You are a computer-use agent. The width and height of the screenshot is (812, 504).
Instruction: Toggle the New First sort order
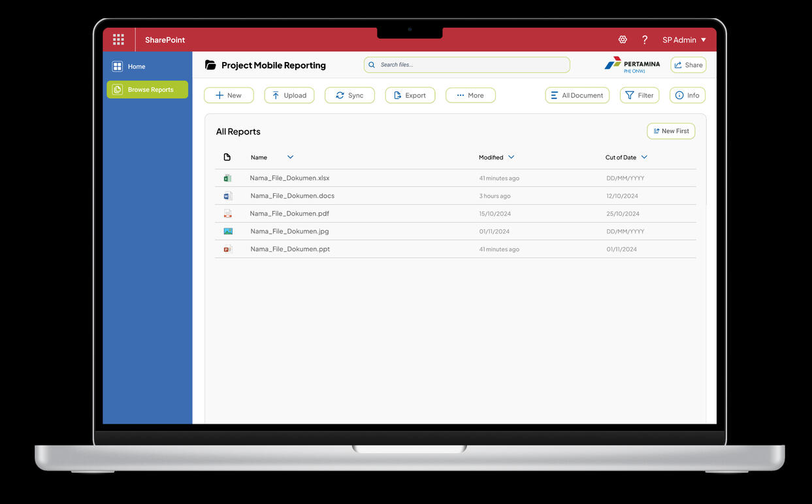pyautogui.click(x=671, y=131)
